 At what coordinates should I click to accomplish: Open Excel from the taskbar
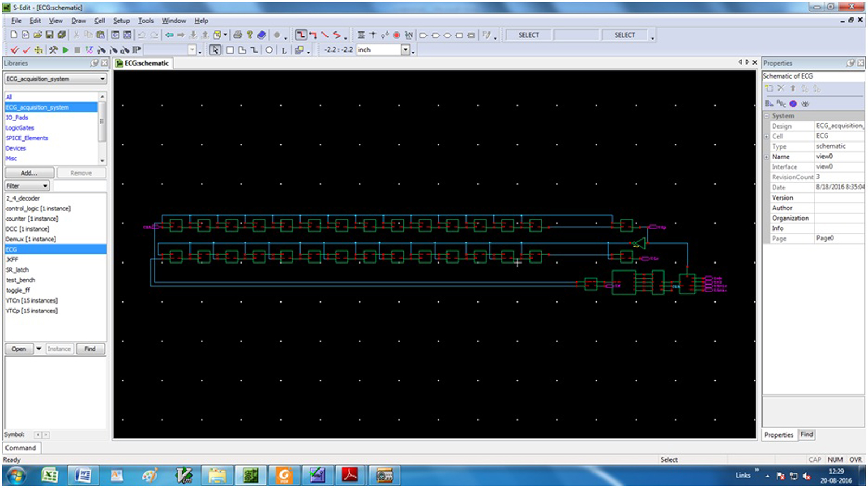50,476
